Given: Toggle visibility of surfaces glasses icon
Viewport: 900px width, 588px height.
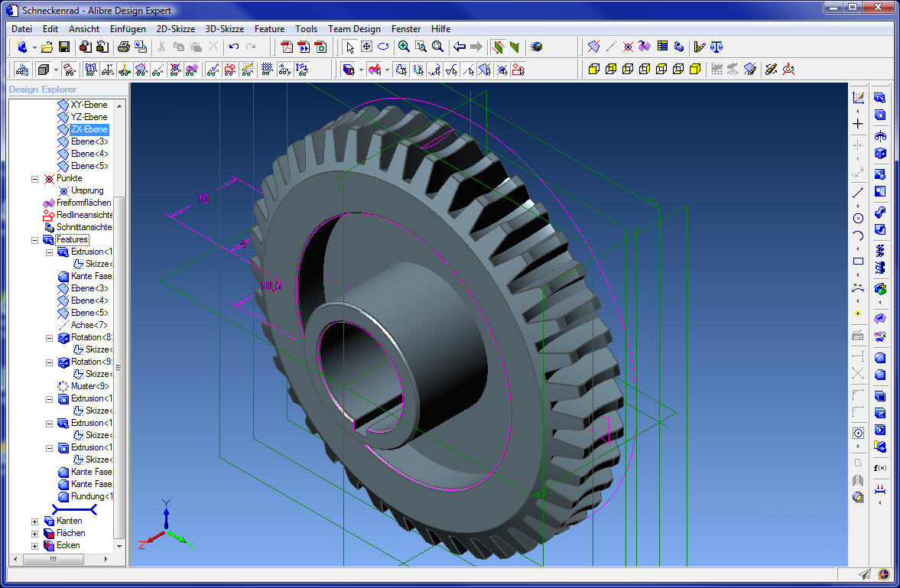Looking at the screenshot, I should point(192,70).
